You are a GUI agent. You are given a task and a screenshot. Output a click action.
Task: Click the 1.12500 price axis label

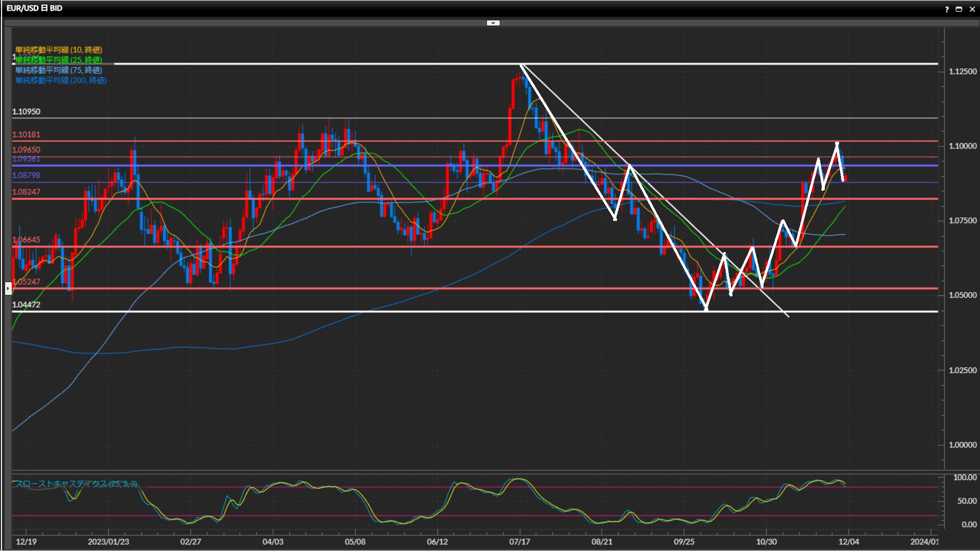(x=963, y=71)
